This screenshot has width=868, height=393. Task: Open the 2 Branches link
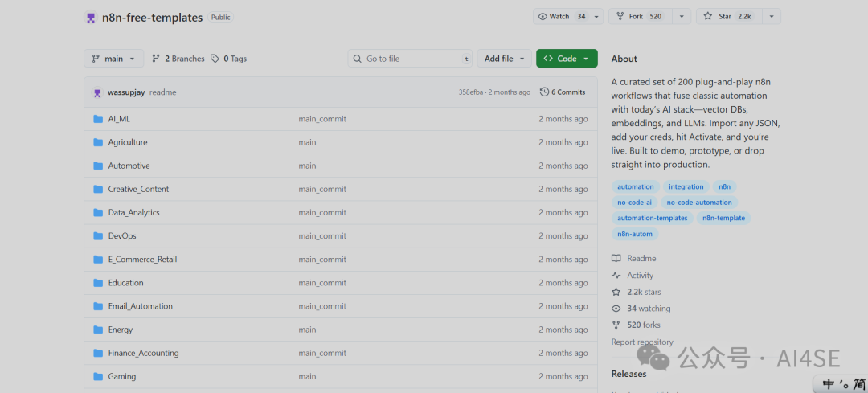tap(178, 59)
